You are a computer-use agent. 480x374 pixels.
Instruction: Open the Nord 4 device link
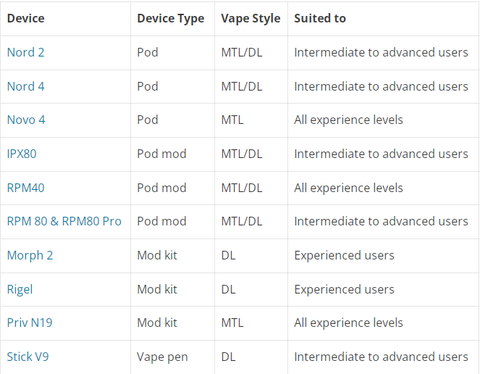tap(26, 86)
